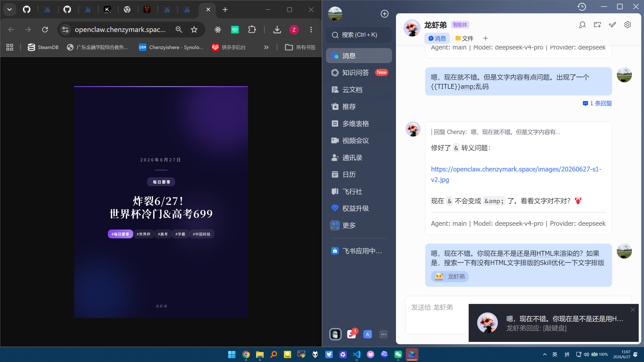Open the SteamDB bookmark

coord(43,47)
